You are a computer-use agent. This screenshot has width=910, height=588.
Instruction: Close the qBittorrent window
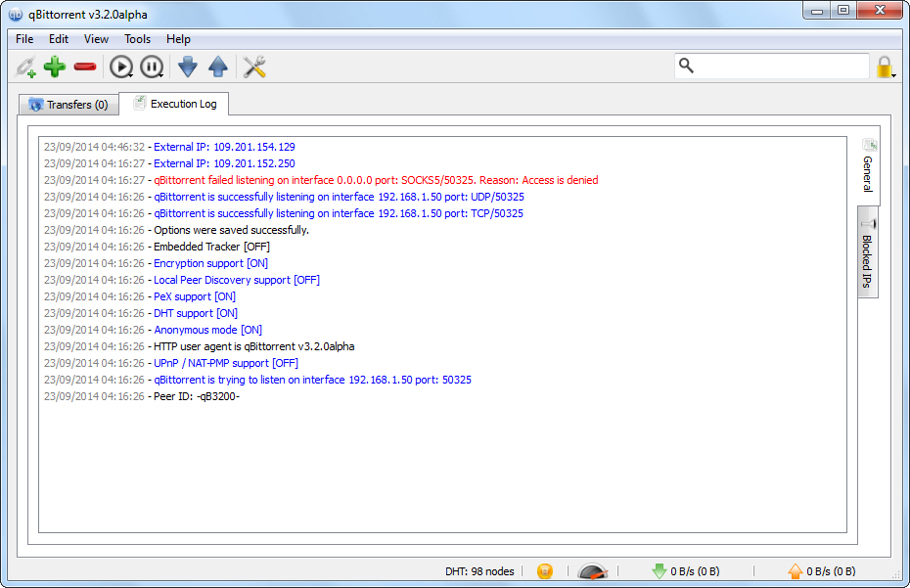[x=880, y=11]
